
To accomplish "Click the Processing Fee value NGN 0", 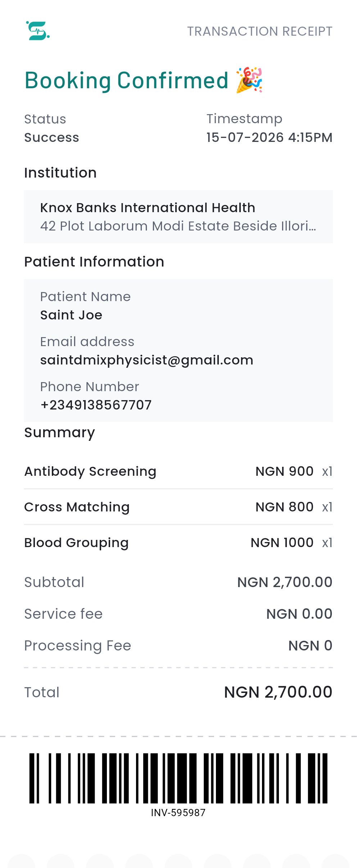I will (311, 646).
